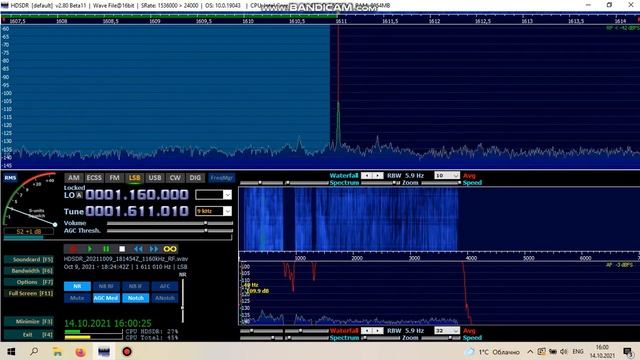Increase RBW with upper right arrow
Screen dimensions: 640x360
click(x=378, y=176)
